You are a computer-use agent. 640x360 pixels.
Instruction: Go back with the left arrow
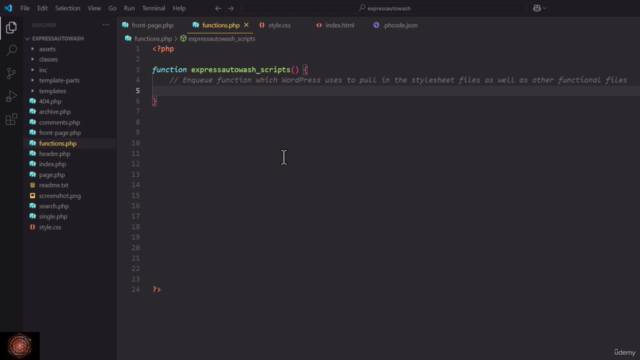click(x=218, y=8)
